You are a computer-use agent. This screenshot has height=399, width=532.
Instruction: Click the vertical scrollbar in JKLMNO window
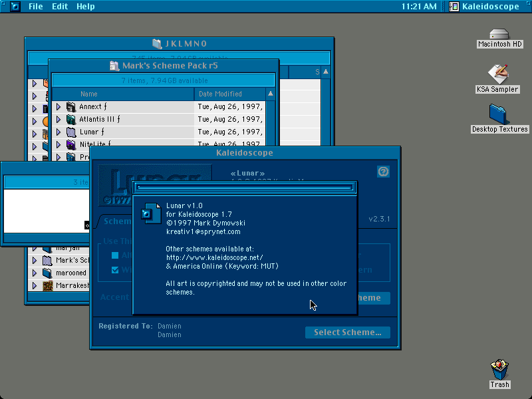click(326, 112)
